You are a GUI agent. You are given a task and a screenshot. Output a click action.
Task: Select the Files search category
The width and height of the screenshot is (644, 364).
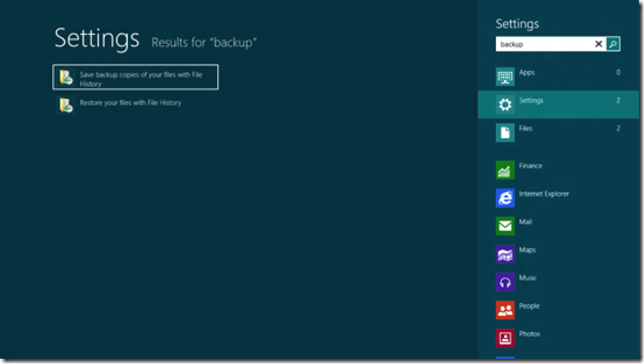(558, 132)
